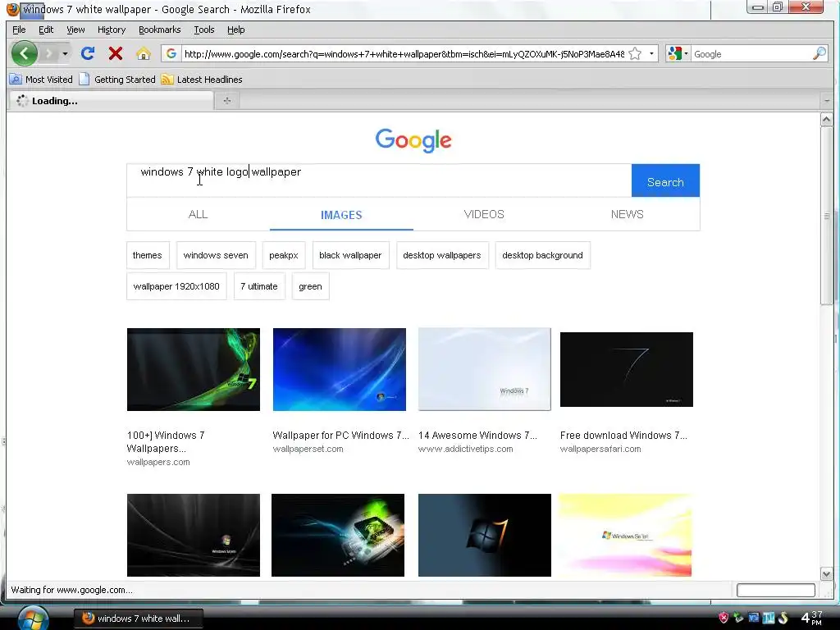Click the vertical scrollbar thumb
The height and width of the screenshot is (630, 840).
tap(826, 216)
